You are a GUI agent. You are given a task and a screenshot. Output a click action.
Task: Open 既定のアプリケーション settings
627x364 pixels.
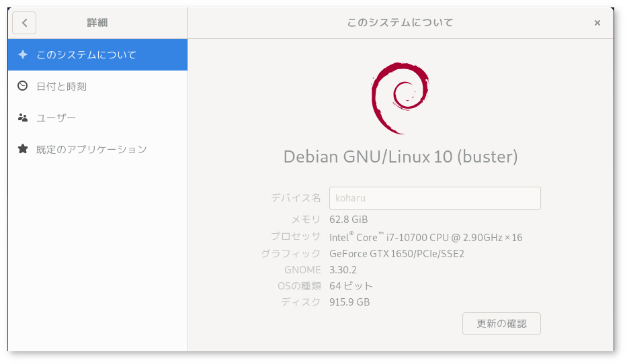[91, 149]
